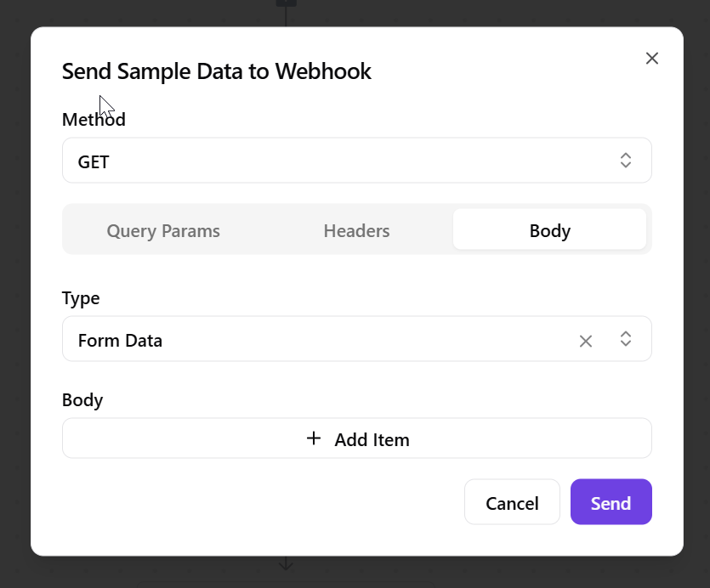
Task: Select the Body tab
Action: point(549,230)
